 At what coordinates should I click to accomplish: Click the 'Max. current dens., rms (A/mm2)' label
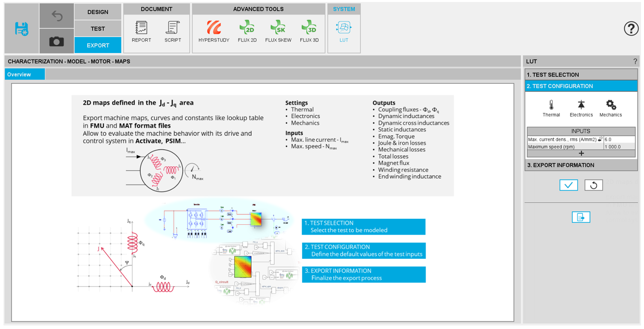point(562,140)
